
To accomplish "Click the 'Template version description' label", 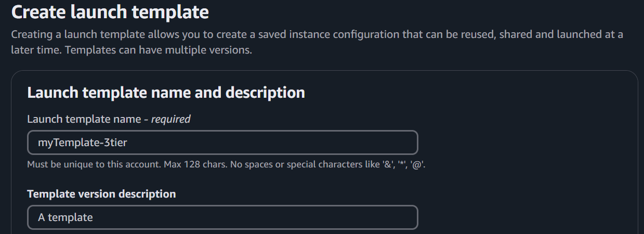I will 101,194.
